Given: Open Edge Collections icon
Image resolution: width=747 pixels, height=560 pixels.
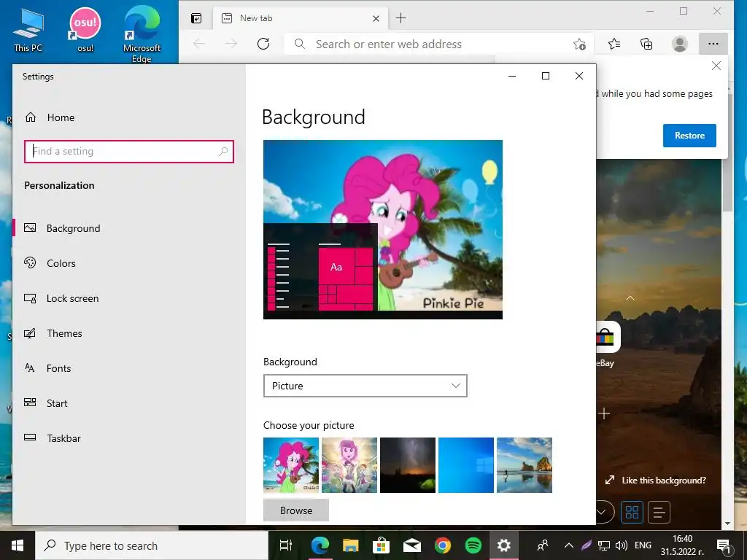Looking at the screenshot, I should pyautogui.click(x=646, y=44).
